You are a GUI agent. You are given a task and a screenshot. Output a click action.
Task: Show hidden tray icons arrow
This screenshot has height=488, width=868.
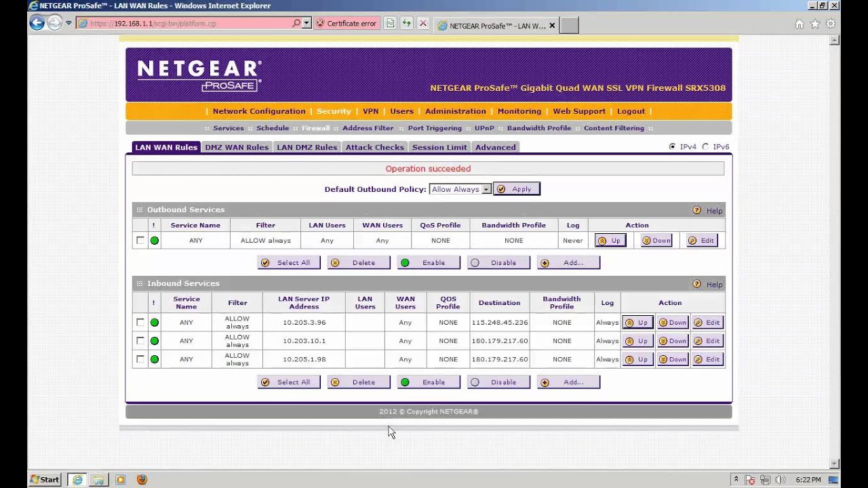736,479
